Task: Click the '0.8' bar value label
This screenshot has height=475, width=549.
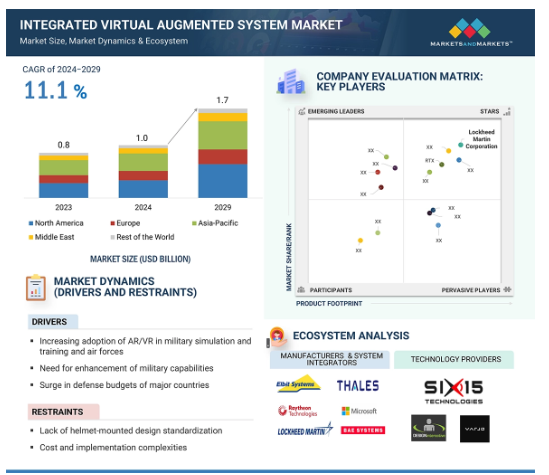Action: (63, 145)
